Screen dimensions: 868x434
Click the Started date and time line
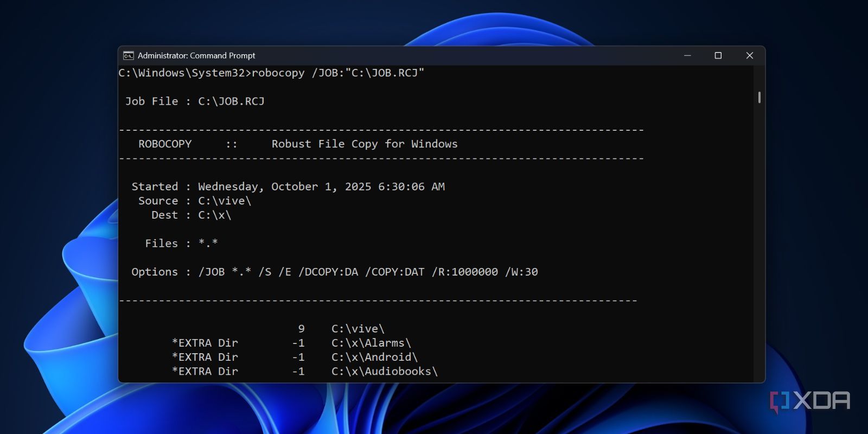tap(288, 187)
